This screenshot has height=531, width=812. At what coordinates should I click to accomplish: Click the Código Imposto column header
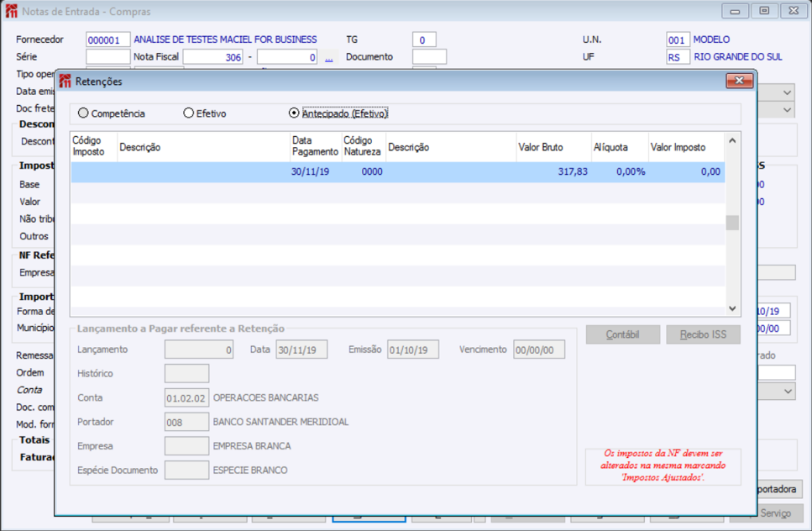[94, 146]
